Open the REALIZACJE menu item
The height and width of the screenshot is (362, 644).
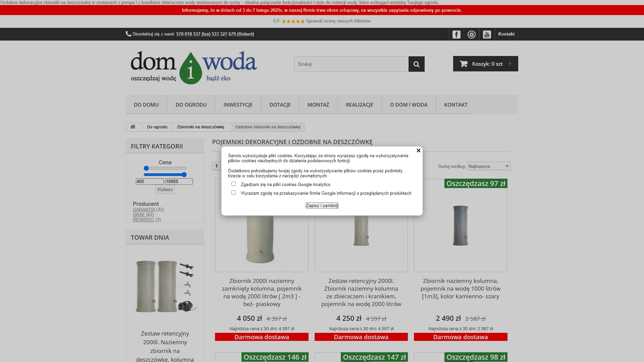[x=359, y=105]
